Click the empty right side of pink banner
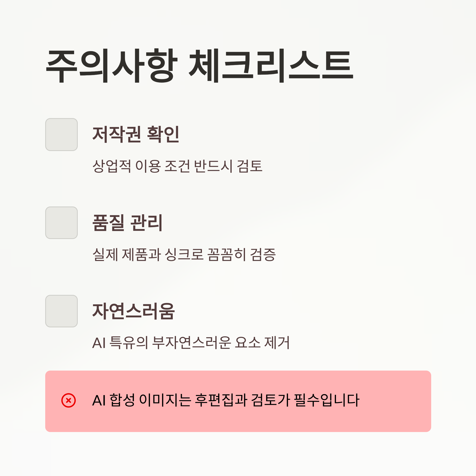The height and width of the screenshot is (476, 476). (x=395, y=401)
